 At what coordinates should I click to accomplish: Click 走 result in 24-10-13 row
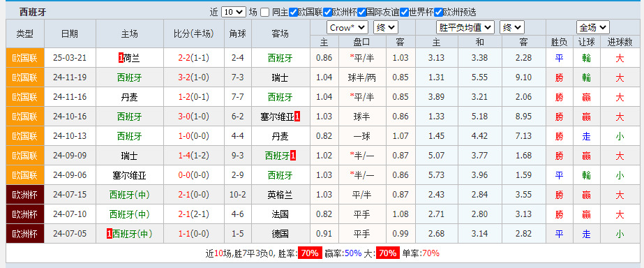(587, 136)
